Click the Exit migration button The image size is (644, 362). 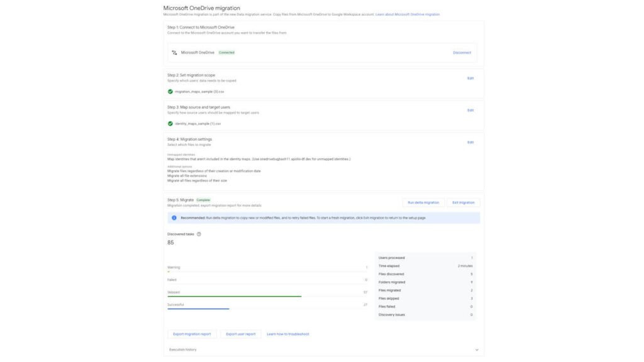click(464, 202)
